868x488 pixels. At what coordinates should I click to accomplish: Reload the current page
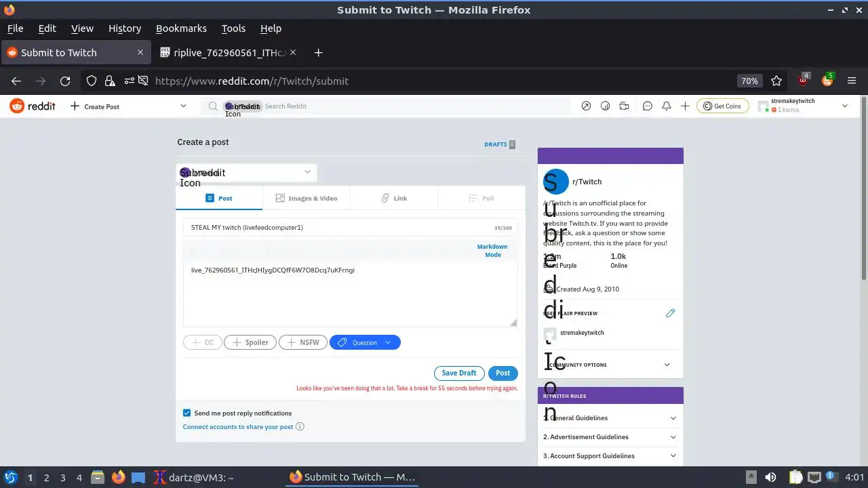point(65,81)
